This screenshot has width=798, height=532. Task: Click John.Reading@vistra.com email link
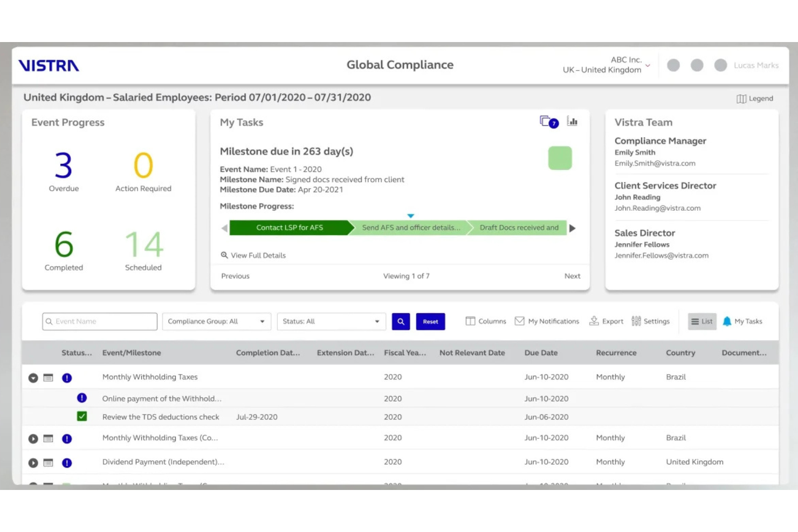click(657, 208)
